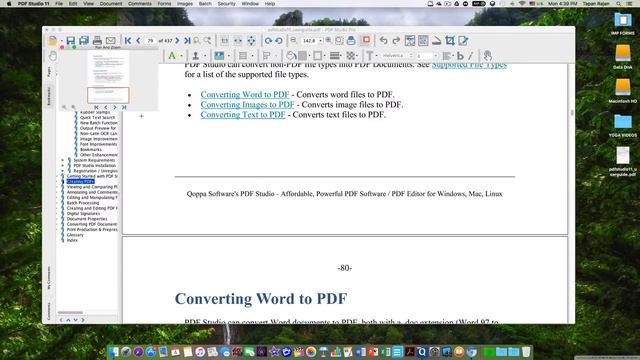Screen dimensions: 640x360
Task: Open the Rubber Stamp dropdown arrow
Action: coord(205,56)
